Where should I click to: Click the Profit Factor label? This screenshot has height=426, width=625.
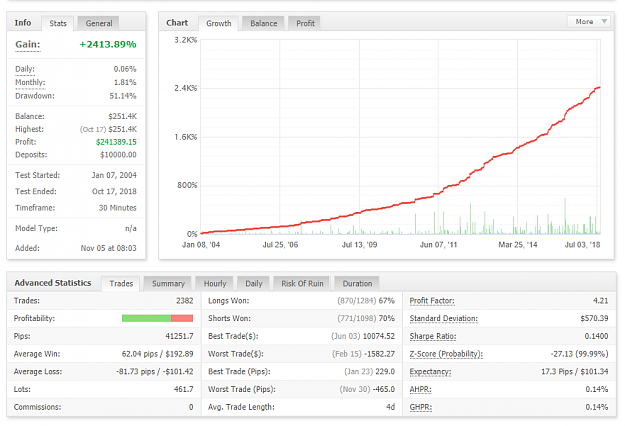432,301
